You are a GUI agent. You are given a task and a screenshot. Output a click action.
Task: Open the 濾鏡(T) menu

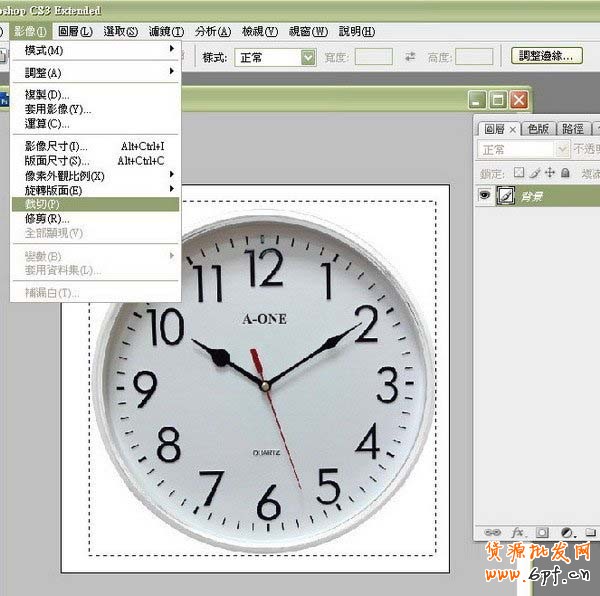click(x=166, y=31)
